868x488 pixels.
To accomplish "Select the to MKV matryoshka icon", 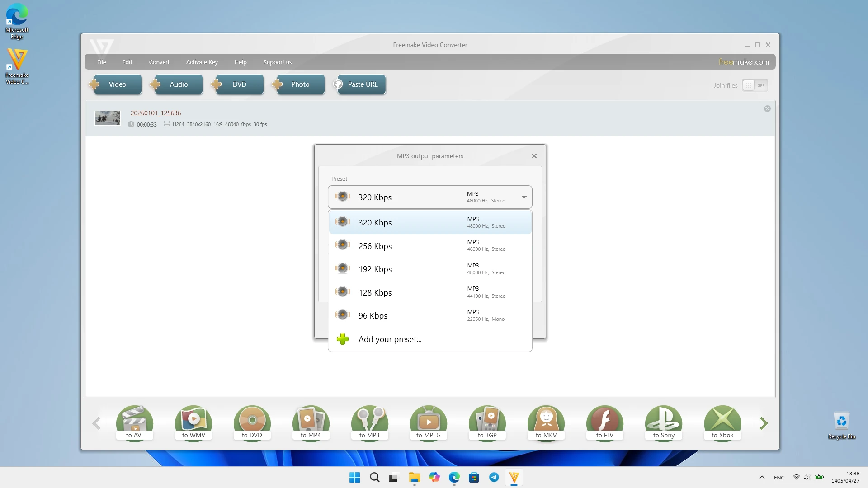I will pyautogui.click(x=546, y=423).
